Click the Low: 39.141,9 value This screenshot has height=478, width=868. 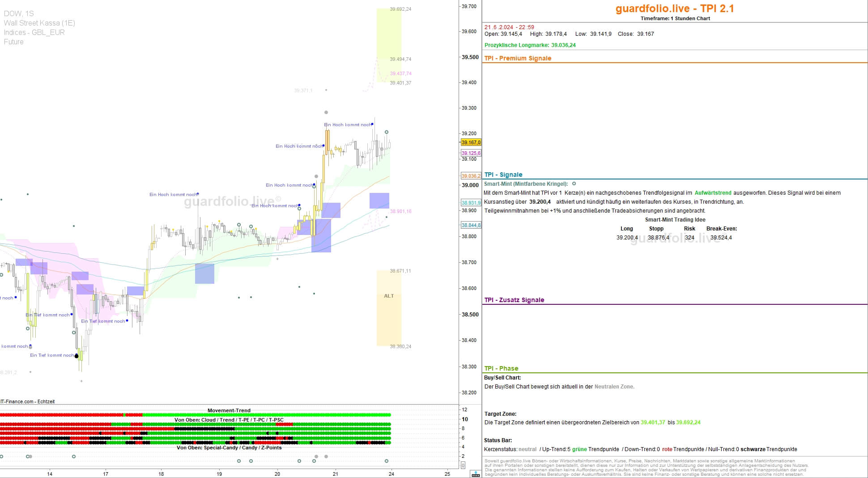click(x=593, y=34)
